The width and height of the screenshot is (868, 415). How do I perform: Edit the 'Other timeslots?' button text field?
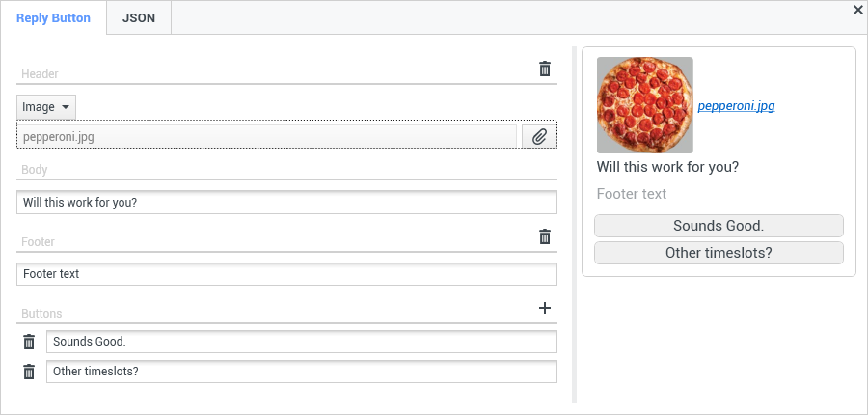[301, 372]
